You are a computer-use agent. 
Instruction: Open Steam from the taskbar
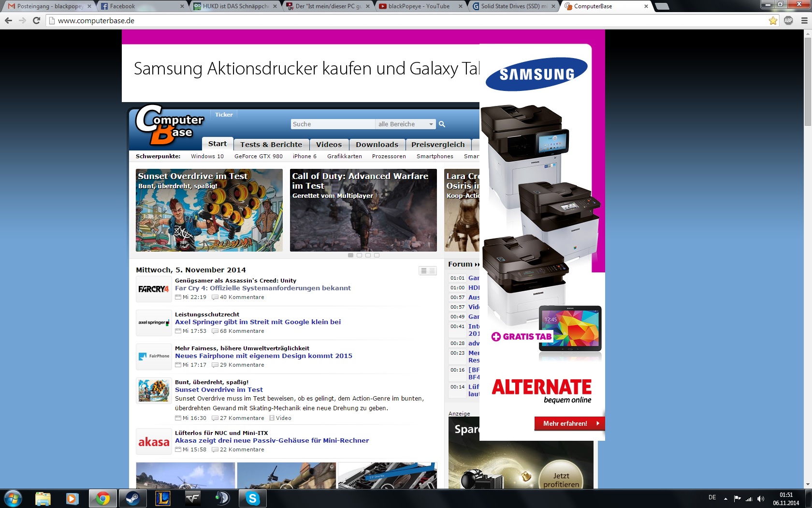click(132, 498)
